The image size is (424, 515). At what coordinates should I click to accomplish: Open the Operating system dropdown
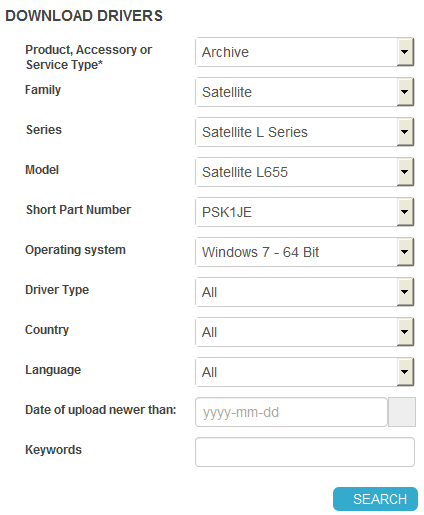[304, 252]
